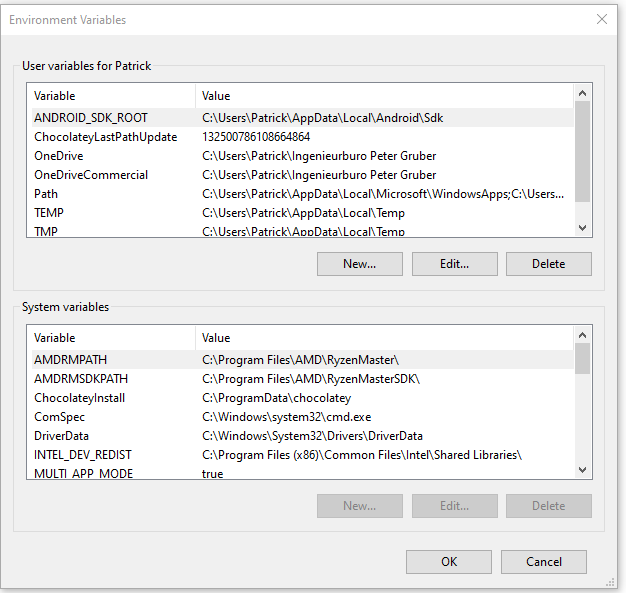
Task: Click the C:\ProgramData\chocolatey value
Action: point(276,398)
